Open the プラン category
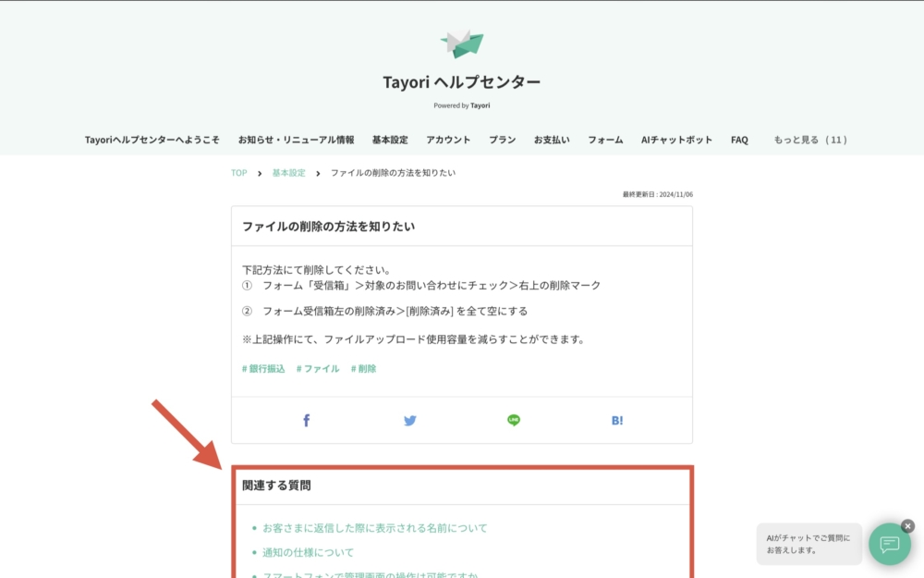This screenshot has height=578, width=924. [x=503, y=140]
